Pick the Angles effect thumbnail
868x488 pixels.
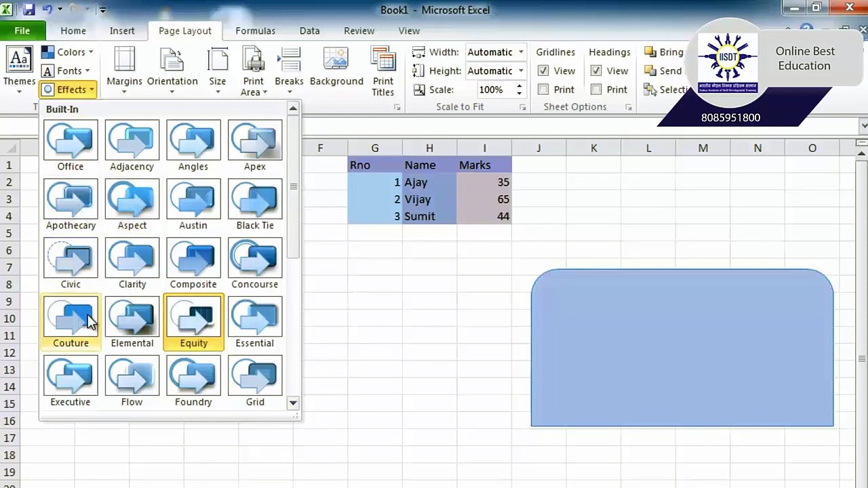pos(193,146)
